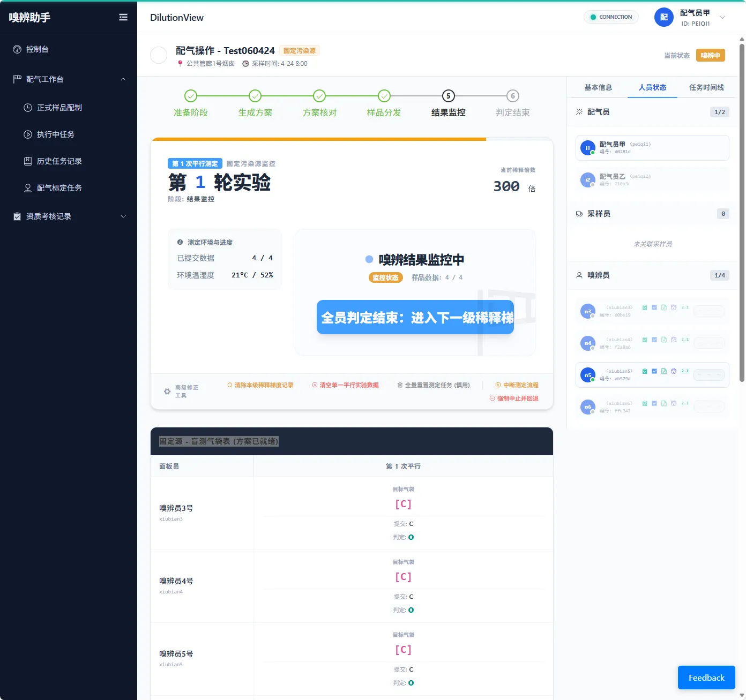746x700 pixels.
Task: Click the blue 配 user avatar
Action: (664, 17)
